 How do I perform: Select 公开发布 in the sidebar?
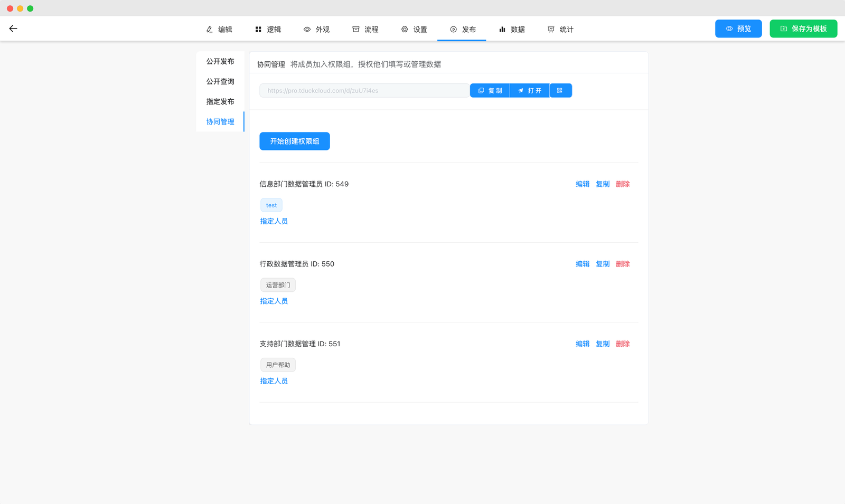click(x=220, y=61)
